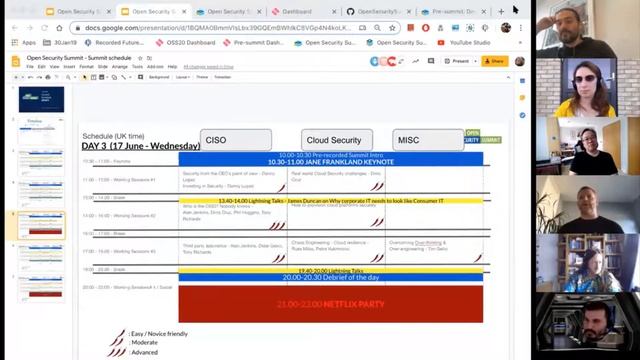640x360 pixels.
Task: Open new Chrome tab
Action: [501, 11]
